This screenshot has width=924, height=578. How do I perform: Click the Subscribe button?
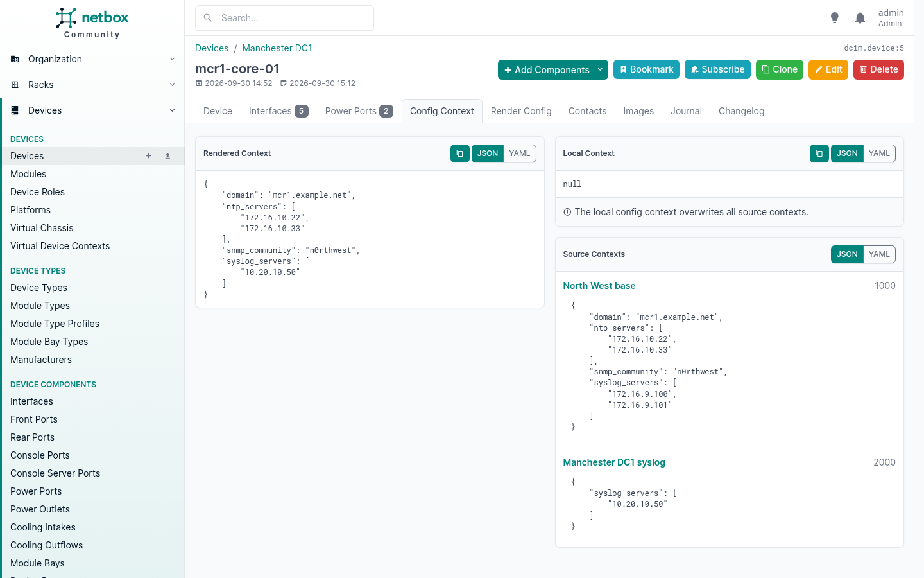click(x=717, y=69)
